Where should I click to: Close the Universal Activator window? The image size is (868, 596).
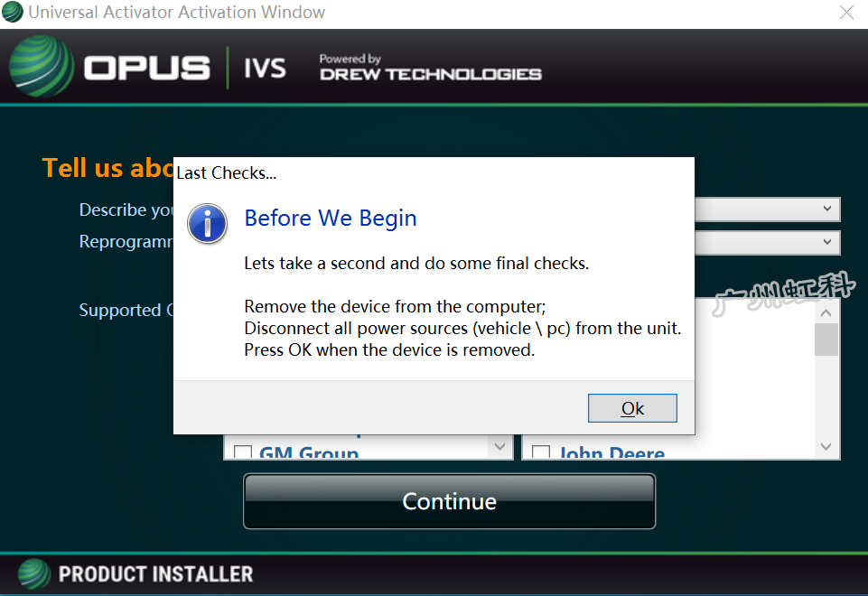[846, 12]
